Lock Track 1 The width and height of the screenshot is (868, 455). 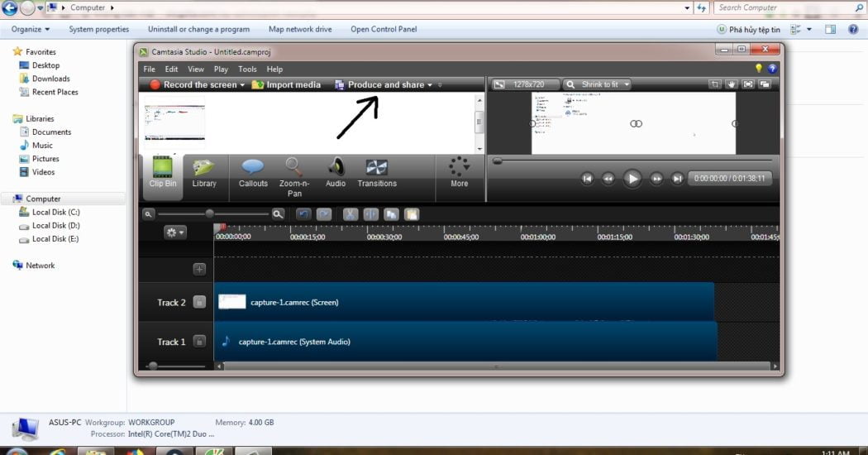click(199, 342)
